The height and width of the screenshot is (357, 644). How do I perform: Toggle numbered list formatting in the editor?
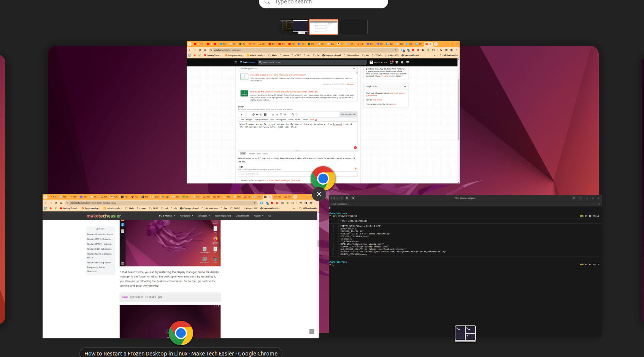pos(273,114)
